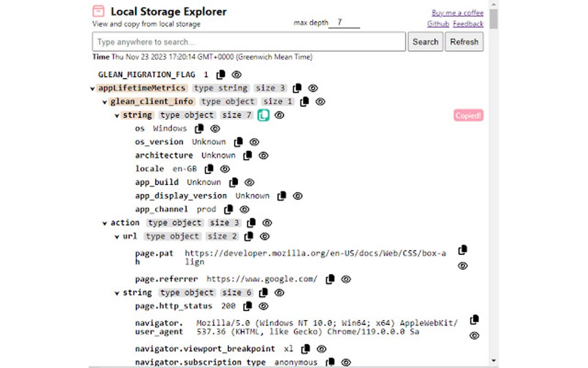Collapse the url object under action
Viewport: 588px width, 368px height.
117,236
